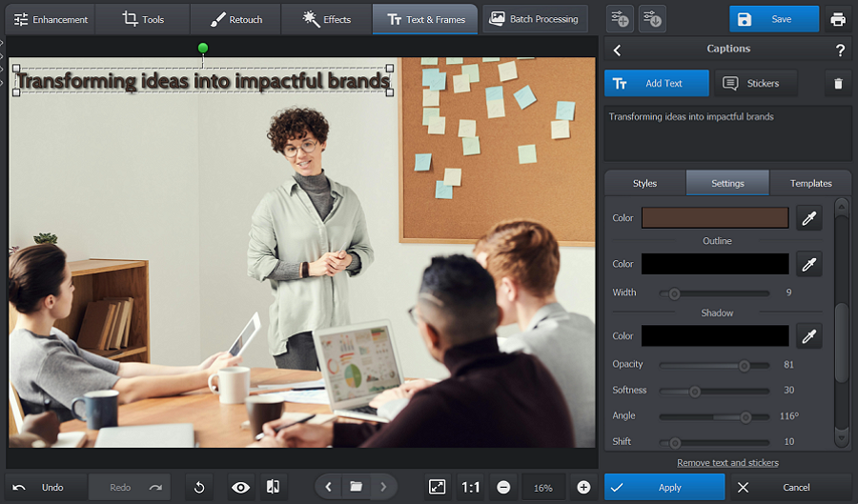Screen dimensions: 858x504
Task: Save the edited photo
Action: pyautogui.click(x=774, y=19)
